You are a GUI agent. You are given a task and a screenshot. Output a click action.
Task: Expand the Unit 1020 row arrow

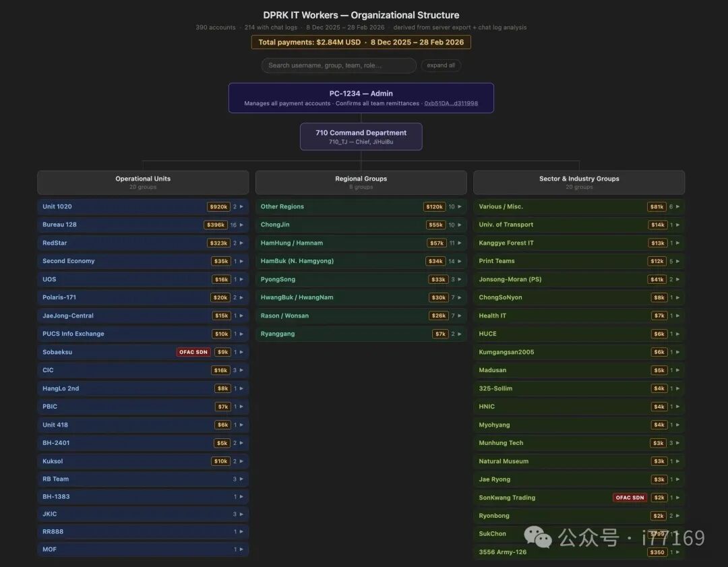coord(241,207)
